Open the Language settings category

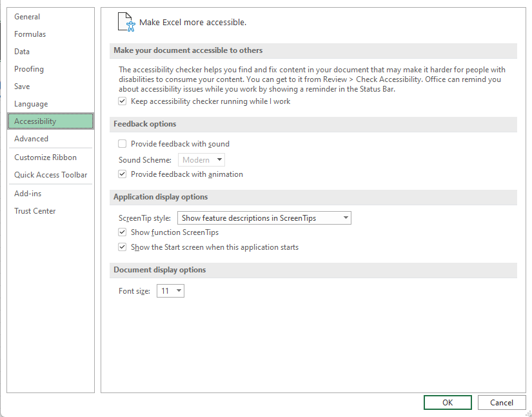[x=50, y=104]
